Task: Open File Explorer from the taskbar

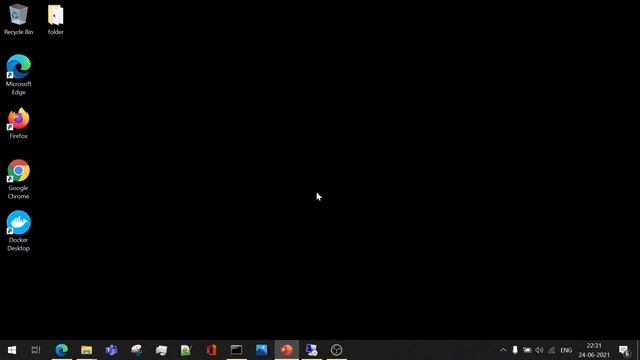Action: 87,350
